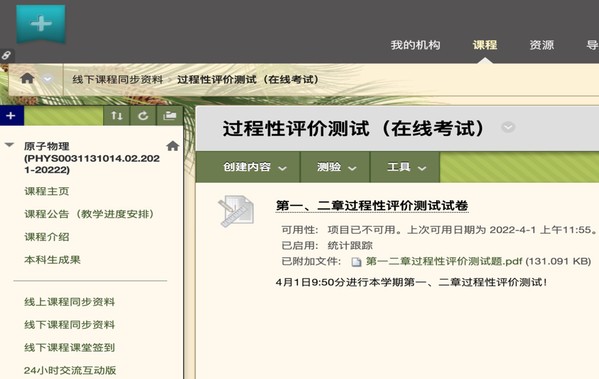Go to home via breadcrumb house icon
Viewport: 599px width, 379px height.
tap(27, 79)
